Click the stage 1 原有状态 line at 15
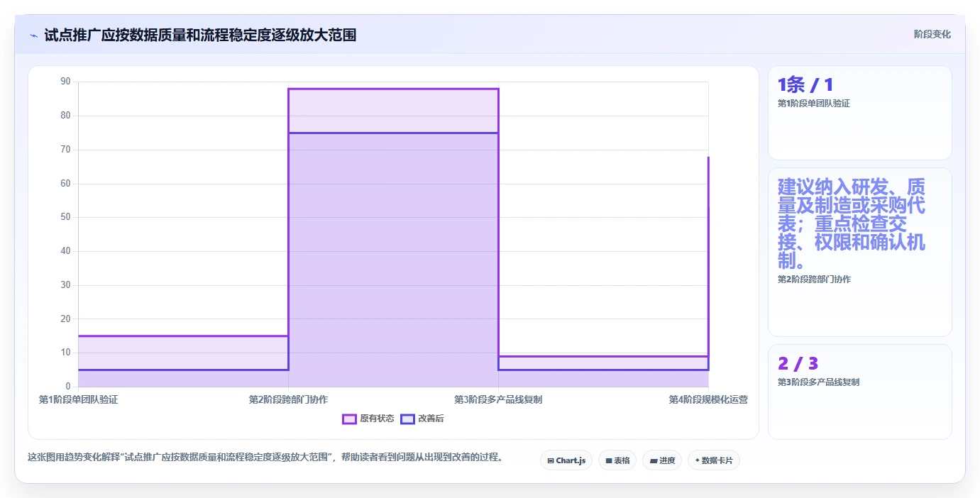 (183, 336)
